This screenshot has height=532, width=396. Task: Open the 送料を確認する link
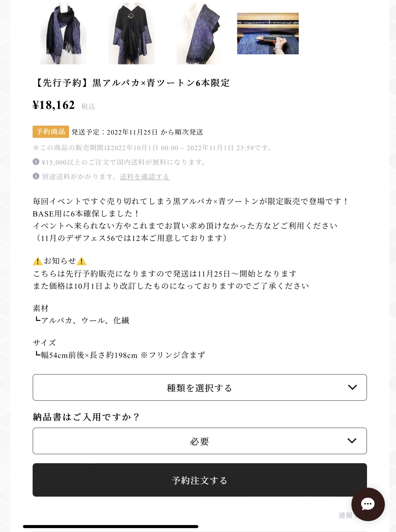tap(145, 177)
